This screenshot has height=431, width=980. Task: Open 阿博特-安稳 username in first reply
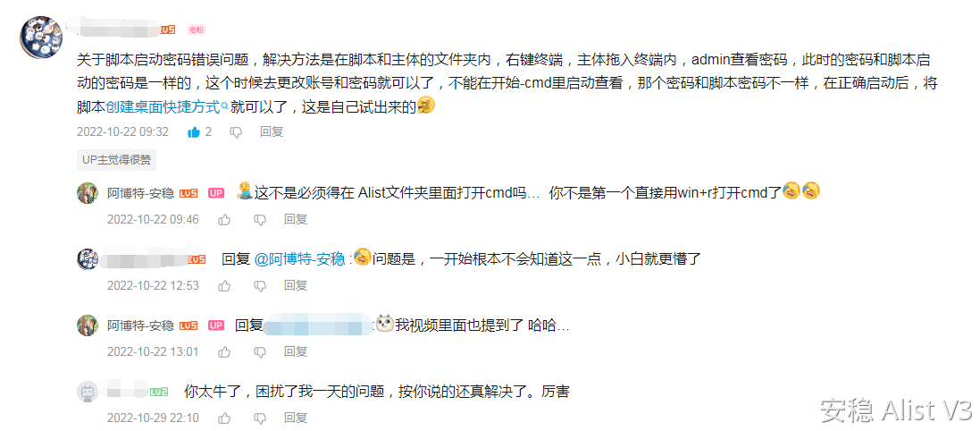(140, 193)
